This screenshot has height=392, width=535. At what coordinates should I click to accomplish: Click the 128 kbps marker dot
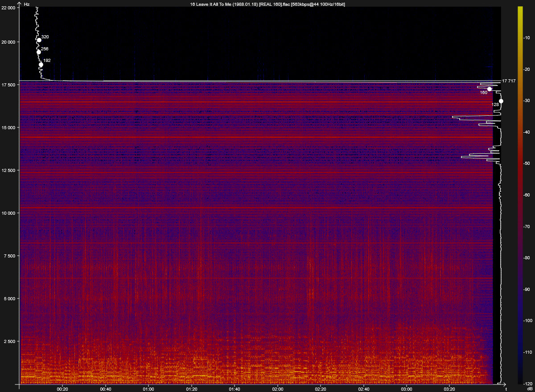(501, 101)
